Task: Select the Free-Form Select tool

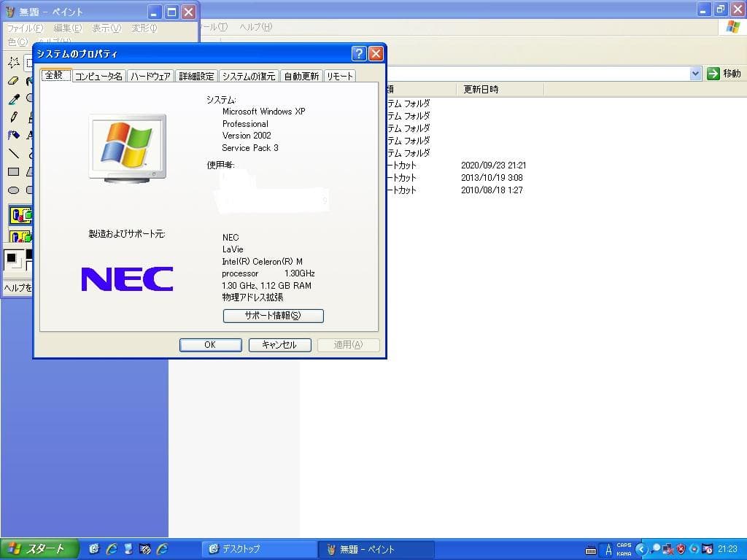Action: (12, 63)
